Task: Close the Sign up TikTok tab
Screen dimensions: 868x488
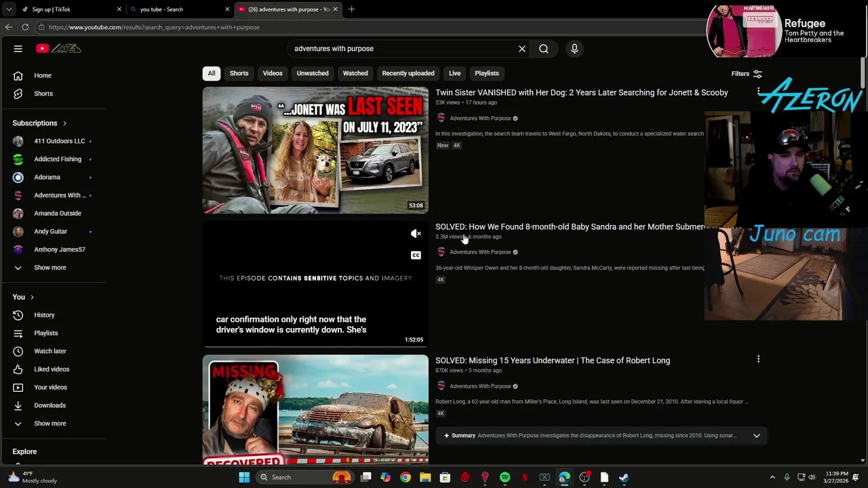Action: tap(119, 9)
